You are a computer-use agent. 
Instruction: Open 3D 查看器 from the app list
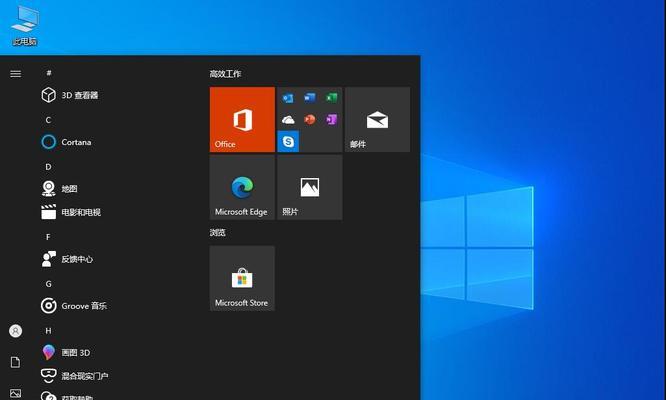(x=70, y=95)
